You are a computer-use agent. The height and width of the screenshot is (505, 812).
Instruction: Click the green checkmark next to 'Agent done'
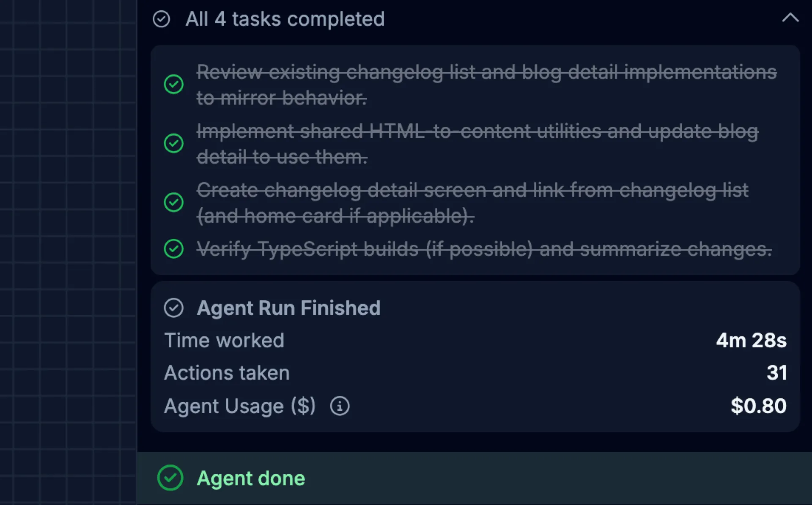coord(170,478)
